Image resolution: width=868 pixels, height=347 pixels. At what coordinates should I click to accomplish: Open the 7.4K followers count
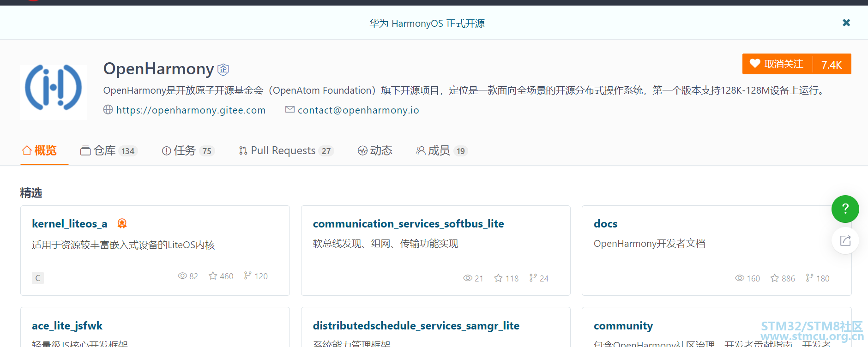pos(832,65)
